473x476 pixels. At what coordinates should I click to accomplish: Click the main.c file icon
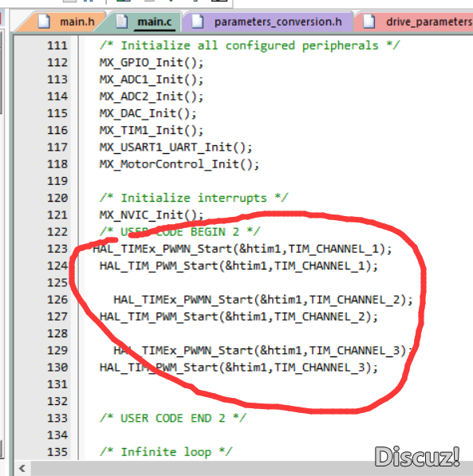pyautogui.click(x=121, y=22)
